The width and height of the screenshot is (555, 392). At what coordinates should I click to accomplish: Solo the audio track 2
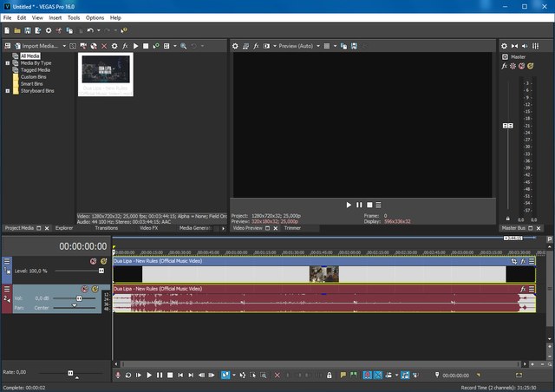click(x=95, y=288)
